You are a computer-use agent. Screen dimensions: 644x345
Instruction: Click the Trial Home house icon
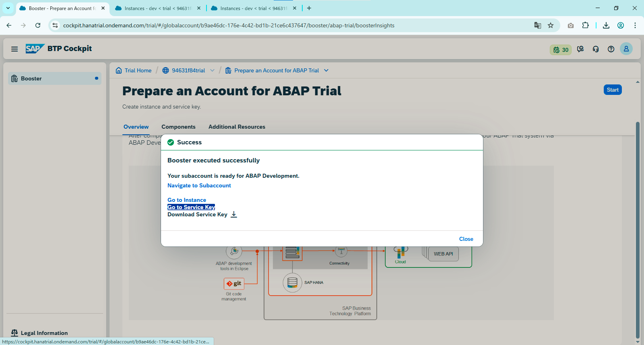pos(119,70)
